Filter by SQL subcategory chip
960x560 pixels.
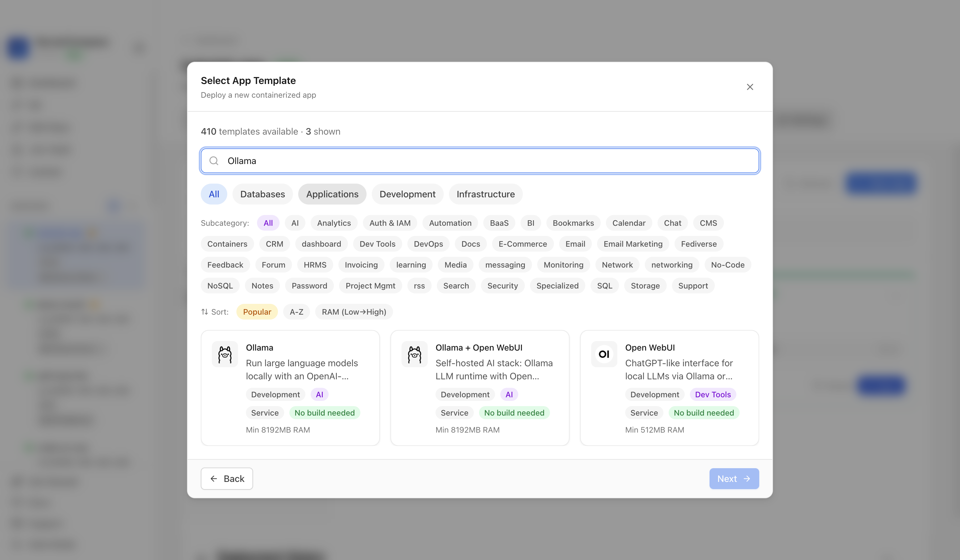coord(605,286)
